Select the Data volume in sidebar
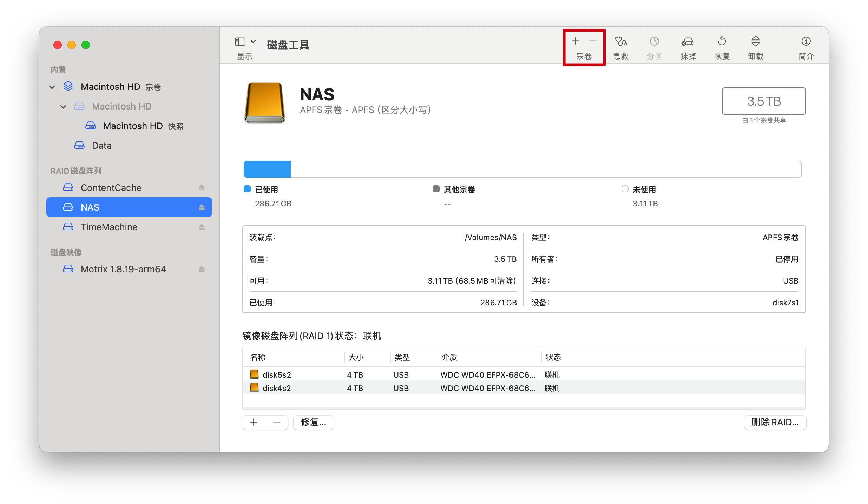868x504 pixels. (x=101, y=145)
